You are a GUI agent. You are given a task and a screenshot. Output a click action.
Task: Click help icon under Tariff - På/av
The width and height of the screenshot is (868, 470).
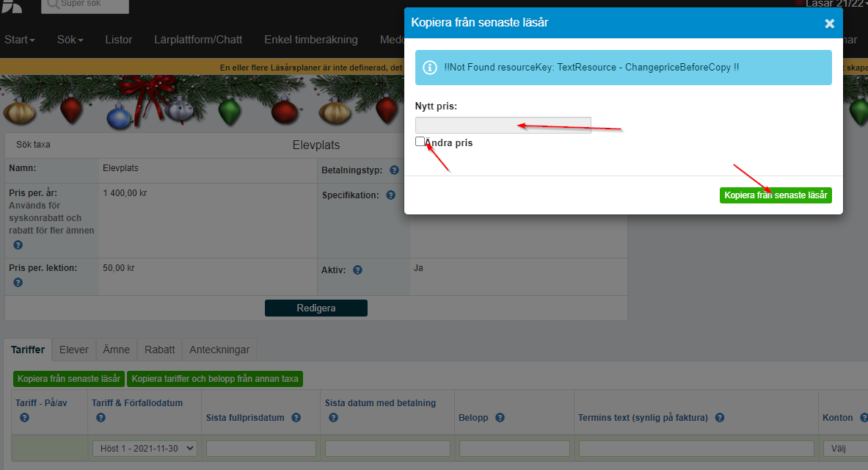point(24,417)
